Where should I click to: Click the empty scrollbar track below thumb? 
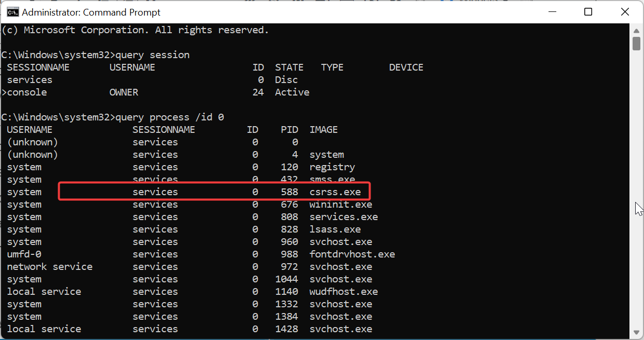pyautogui.click(x=636, y=187)
